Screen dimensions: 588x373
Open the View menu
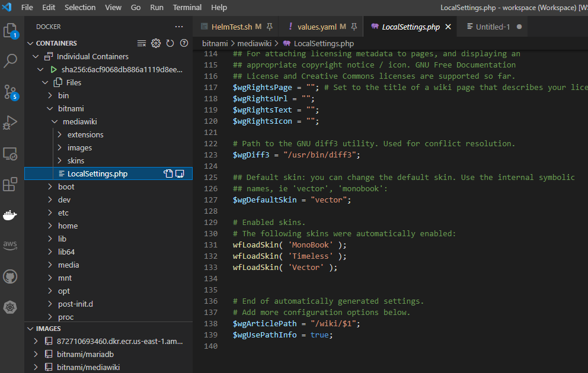point(113,7)
